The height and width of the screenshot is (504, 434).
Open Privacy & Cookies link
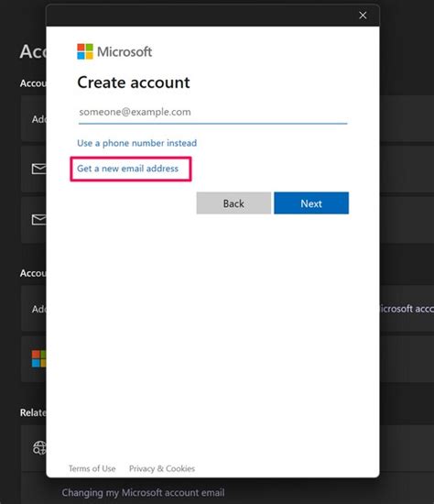[162, 468]
